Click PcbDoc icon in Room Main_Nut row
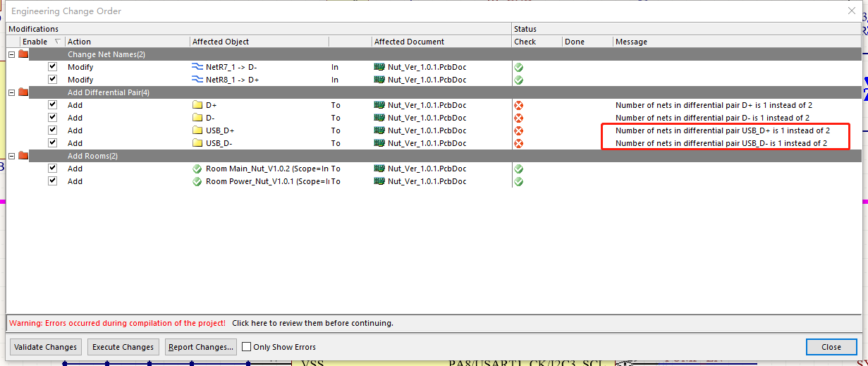This screenshot has height=366, width=868. pos(379,169)
